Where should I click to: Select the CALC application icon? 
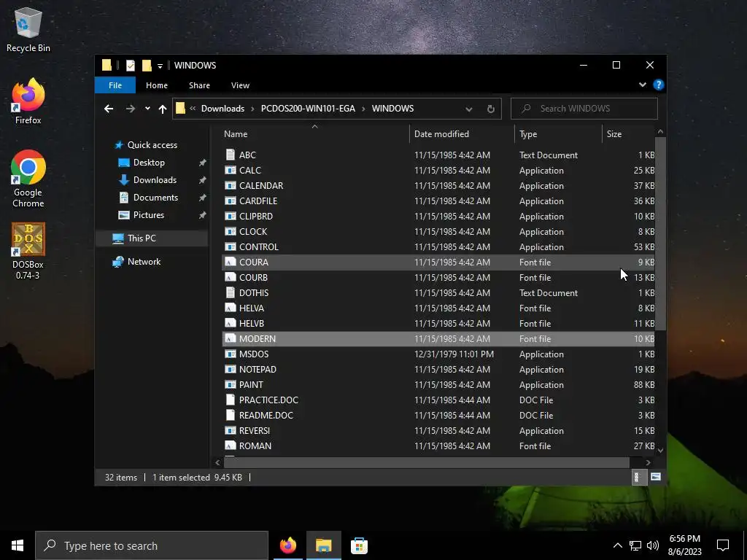tap(231, 171)
